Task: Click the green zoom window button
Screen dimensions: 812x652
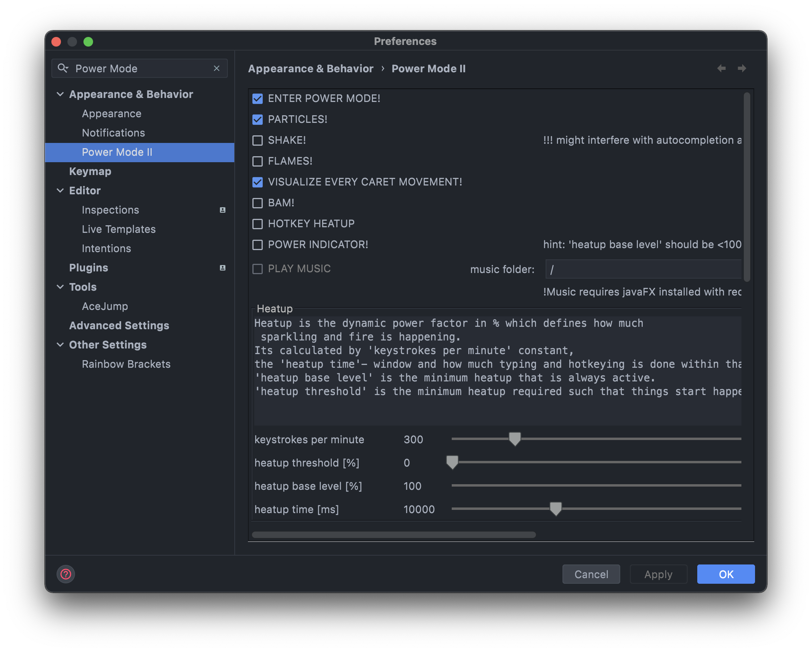Action: 88,42
